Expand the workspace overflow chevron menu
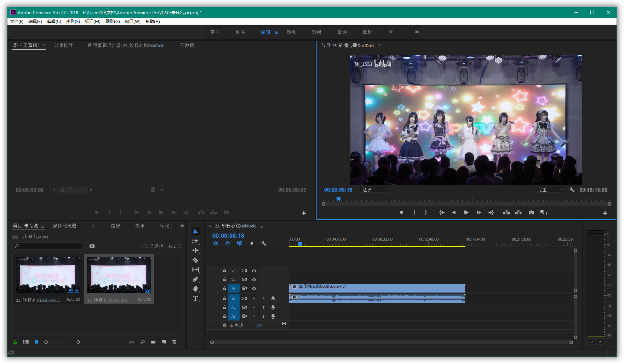Screen dimensions: 624x364 click(417, 32)
